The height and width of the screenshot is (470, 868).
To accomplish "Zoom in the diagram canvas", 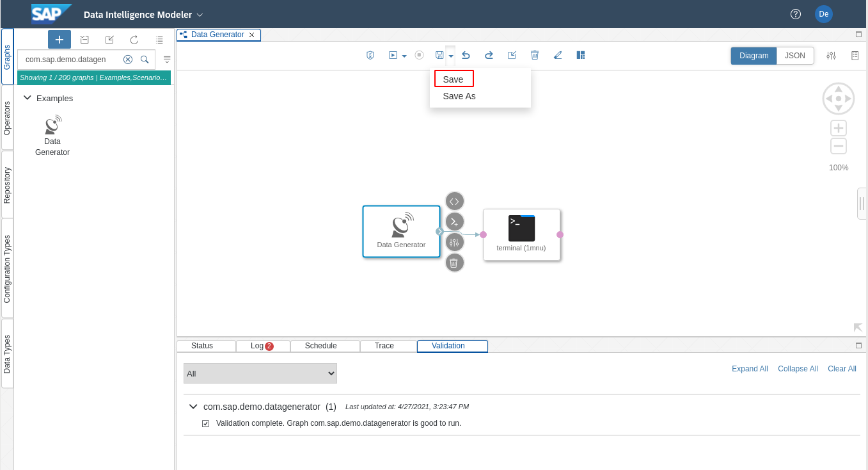I will tap(839, 128).
